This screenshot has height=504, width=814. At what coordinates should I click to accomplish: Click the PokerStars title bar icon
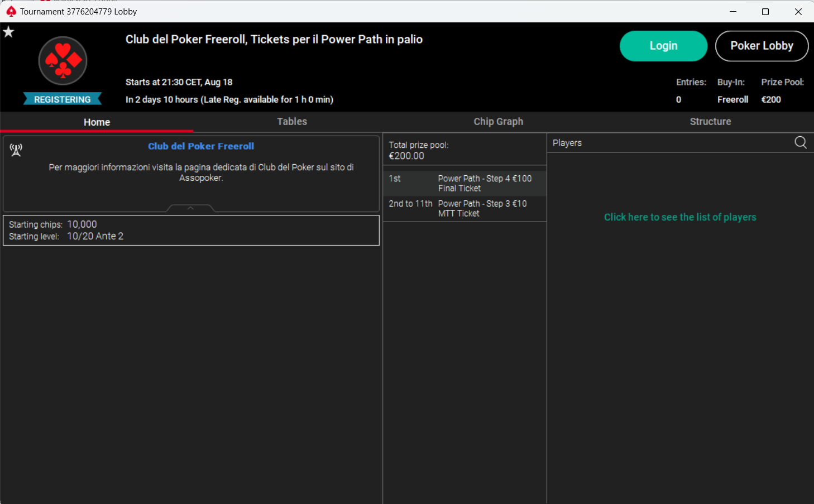[11, 11]
